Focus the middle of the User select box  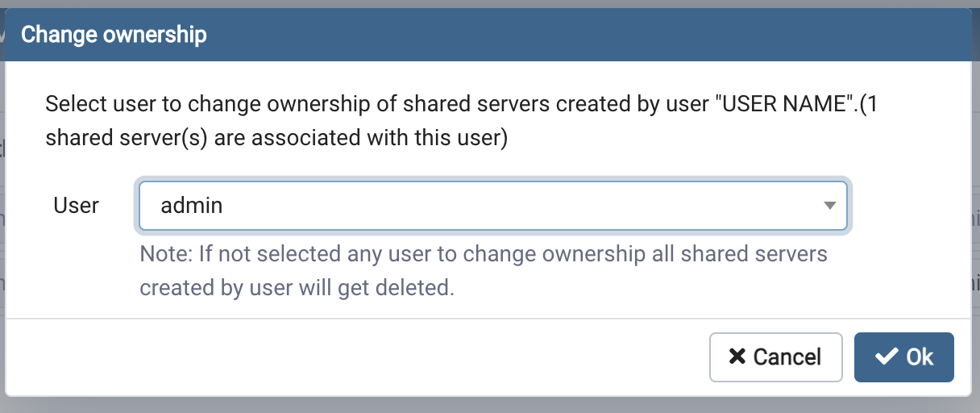point(492,206)
